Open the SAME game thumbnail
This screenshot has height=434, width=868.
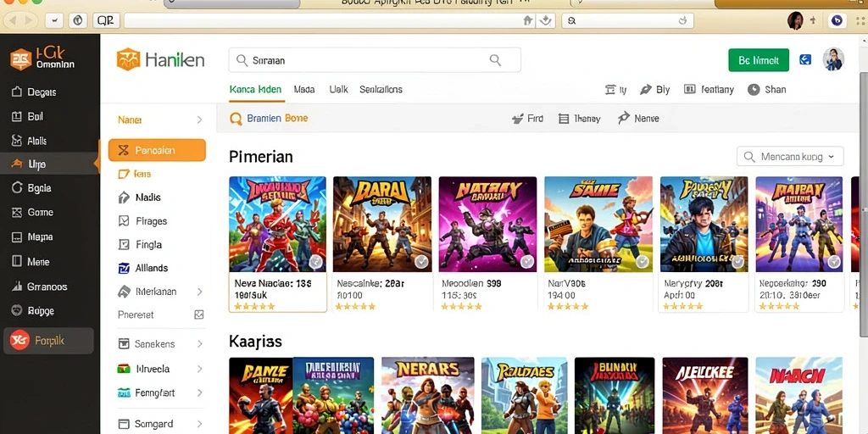[x=598, y=224]
